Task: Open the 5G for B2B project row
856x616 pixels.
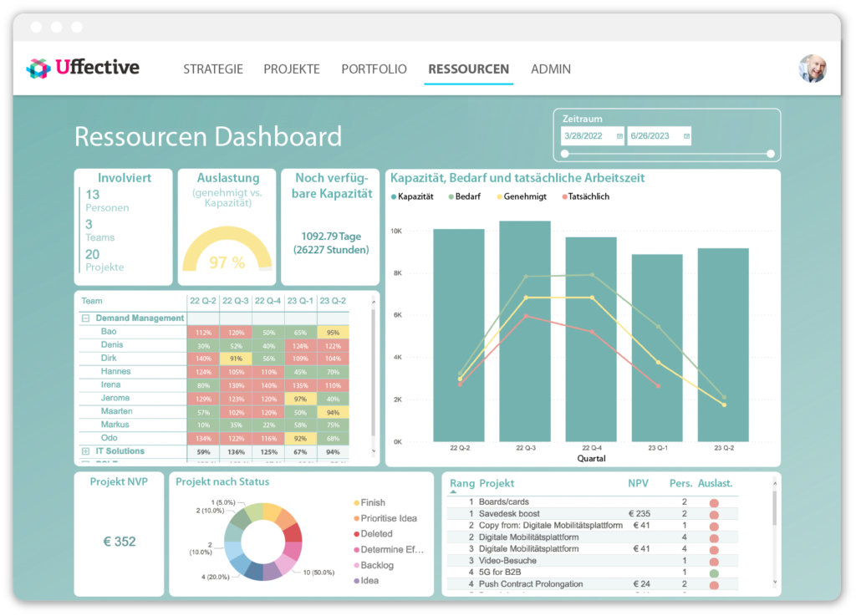Action: click(x=593, y=573)
